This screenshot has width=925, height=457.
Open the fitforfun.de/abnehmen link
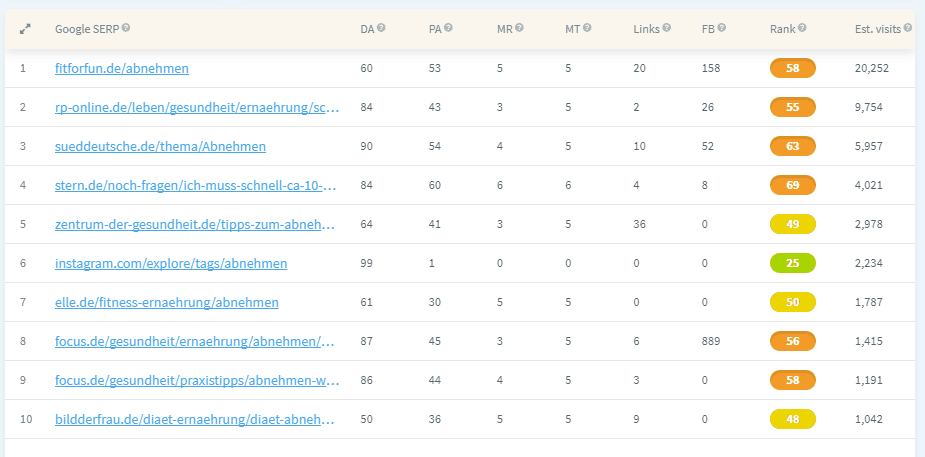tap(122, 68)
